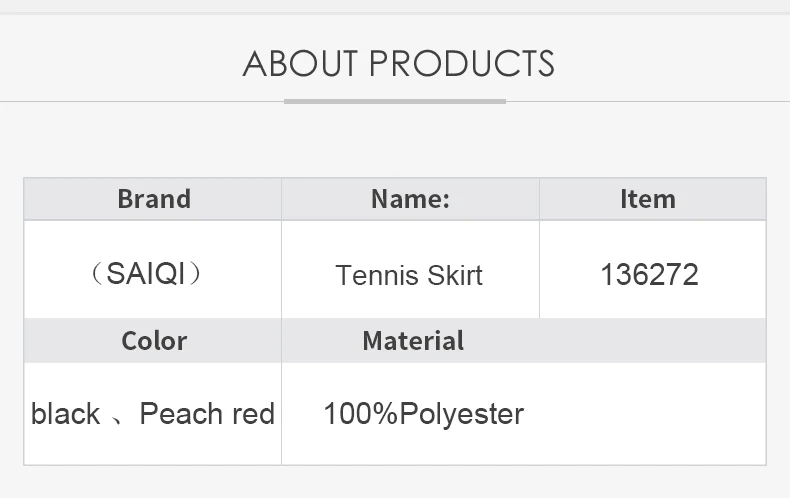Click the item number 136272
790x498 pixels.
(649, 274)
